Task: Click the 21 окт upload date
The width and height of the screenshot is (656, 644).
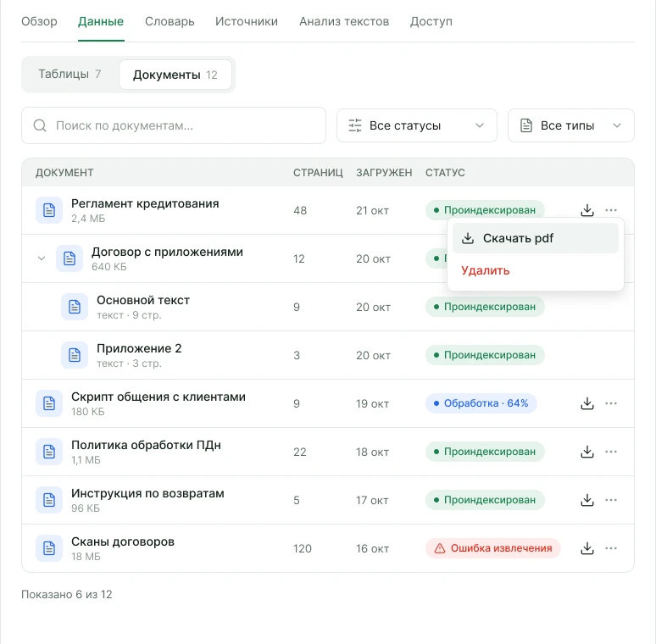Action: tap(372, 210)
